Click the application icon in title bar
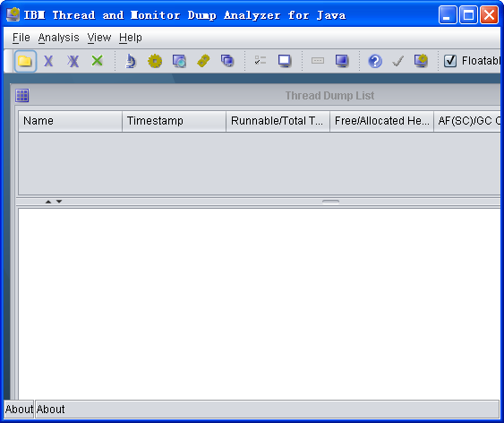This screenshot has height=423, width=504. pyautogui.click(x=13, y=15)
